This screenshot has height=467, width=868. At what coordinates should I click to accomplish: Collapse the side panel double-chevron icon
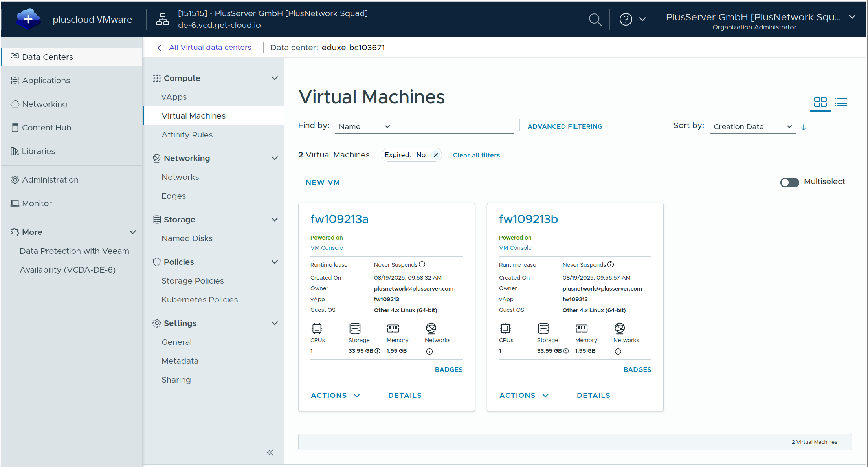(270, 452)
